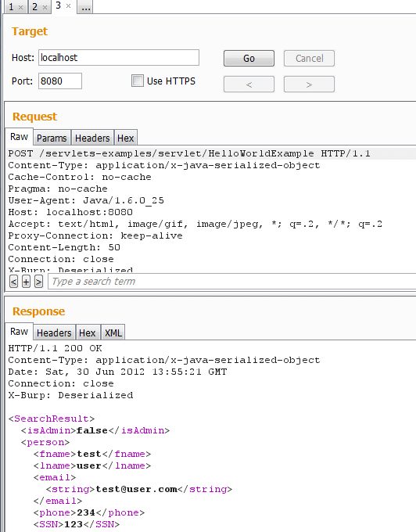Open the Request Headers tab
This screenshot has width=416, height=532.
[92, 138]
